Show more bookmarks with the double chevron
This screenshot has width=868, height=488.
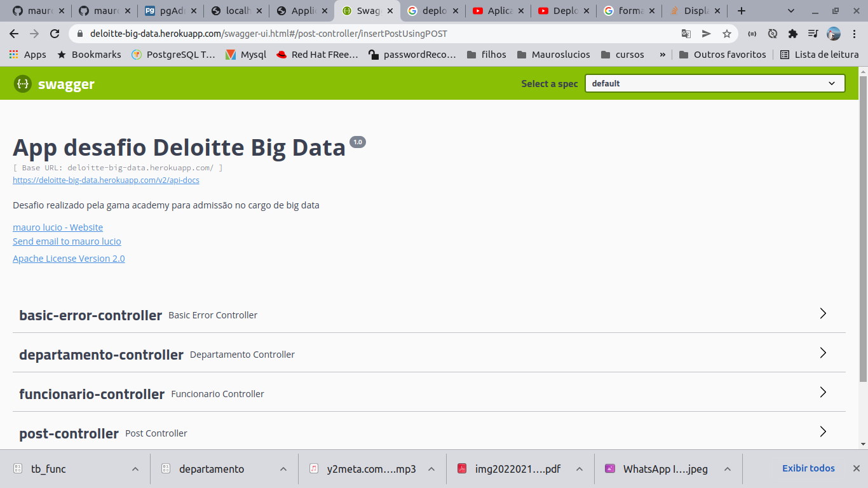point(662,55)
